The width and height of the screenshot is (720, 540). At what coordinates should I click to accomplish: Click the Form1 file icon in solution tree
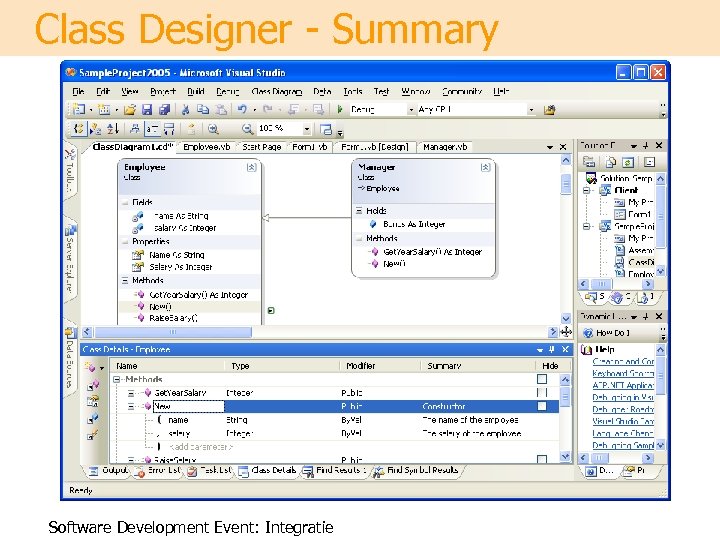pyautogui.click(x=620, y=214)
